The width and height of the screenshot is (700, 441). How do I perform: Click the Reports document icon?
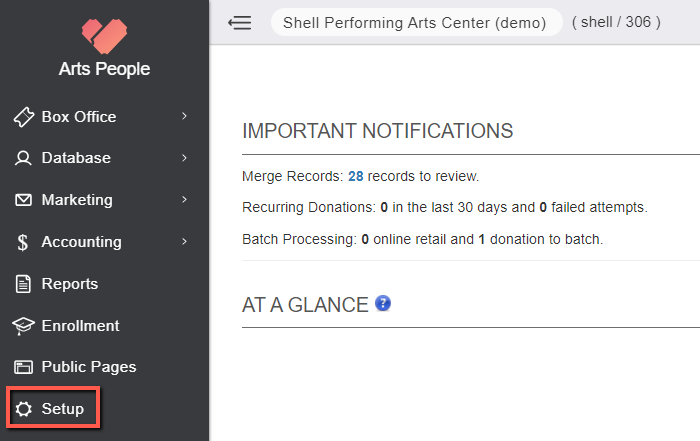coord(23,284)
